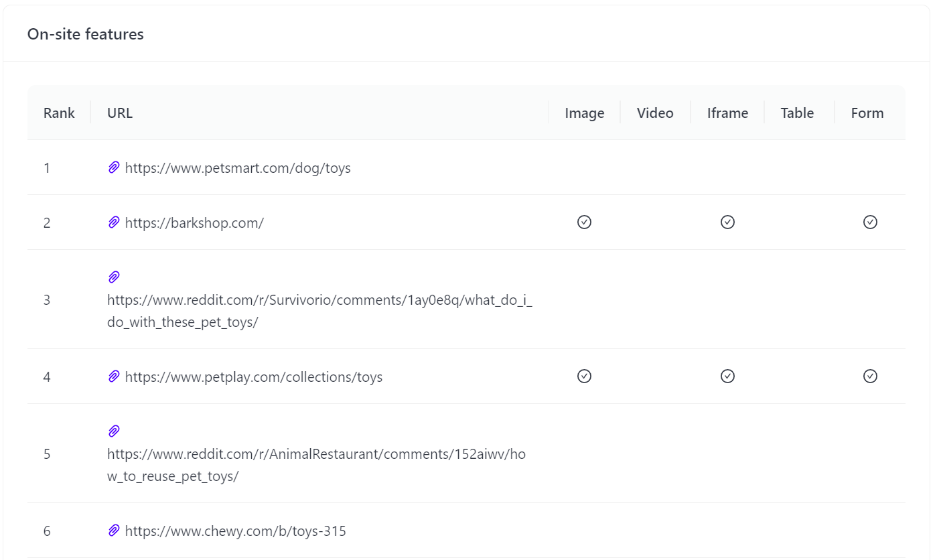Click the Rank column header
The height and width of the screenshot is (560, 937).
tap(59, 113)
